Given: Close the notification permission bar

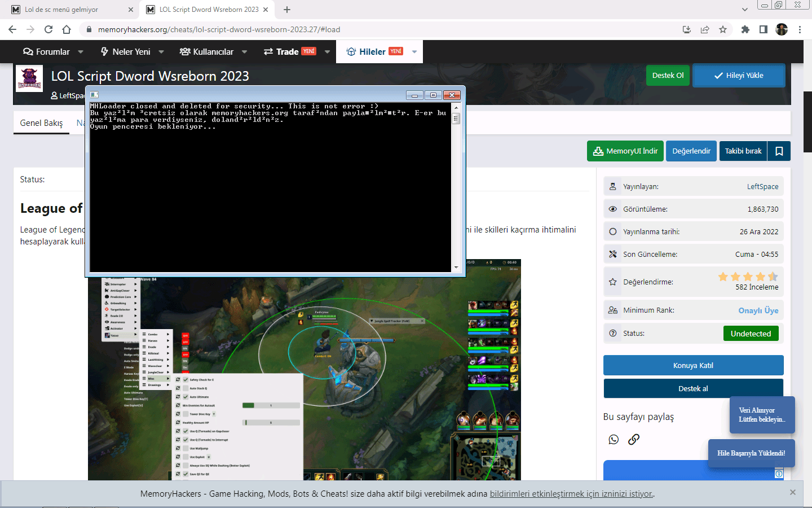Looking at the screenshot, I should click(x=793, y=492).
